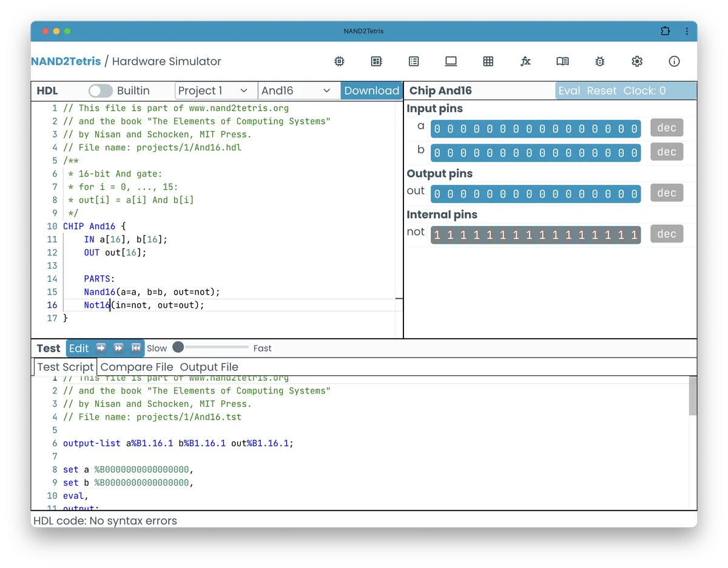Click the Not16 line in HDL editor

point(144,305)
